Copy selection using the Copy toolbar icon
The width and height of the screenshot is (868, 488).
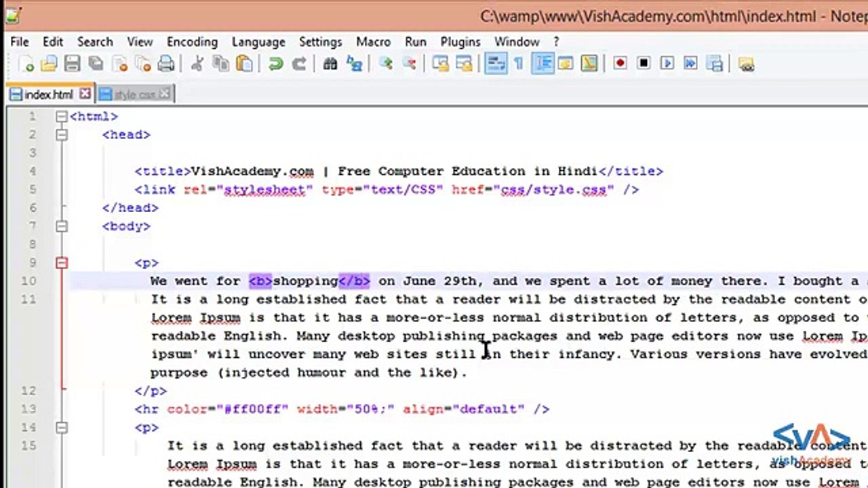pos(220,64)
